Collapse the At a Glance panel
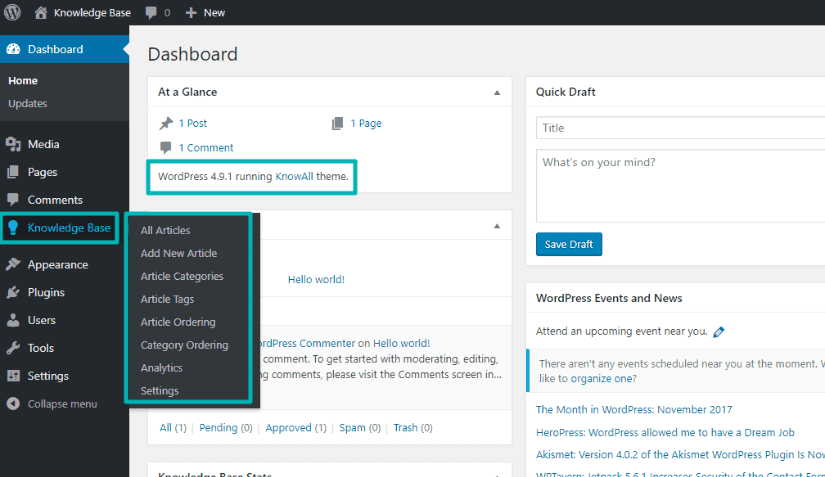The height and width of the screenshot is (477, 825). [x=497, y=93]
